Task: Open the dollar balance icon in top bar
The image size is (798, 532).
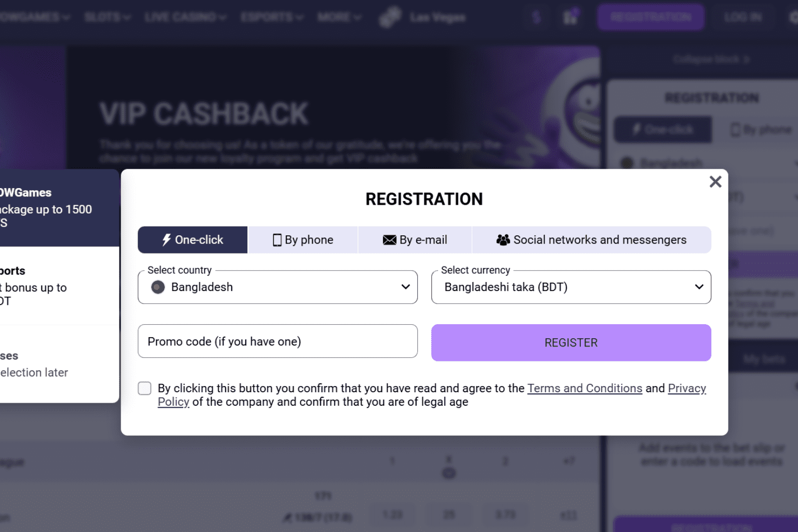Action: [536, 17]
